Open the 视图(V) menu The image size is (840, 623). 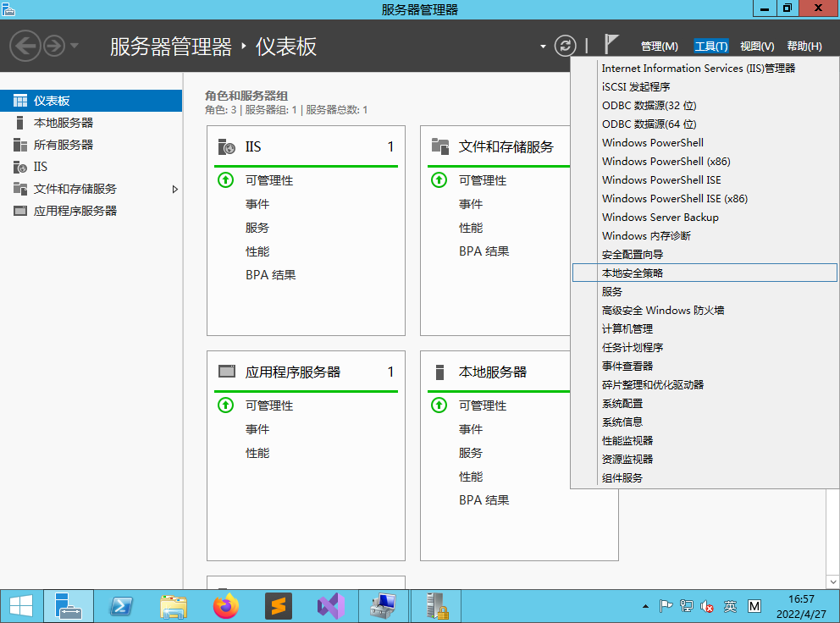click(757, 47)
